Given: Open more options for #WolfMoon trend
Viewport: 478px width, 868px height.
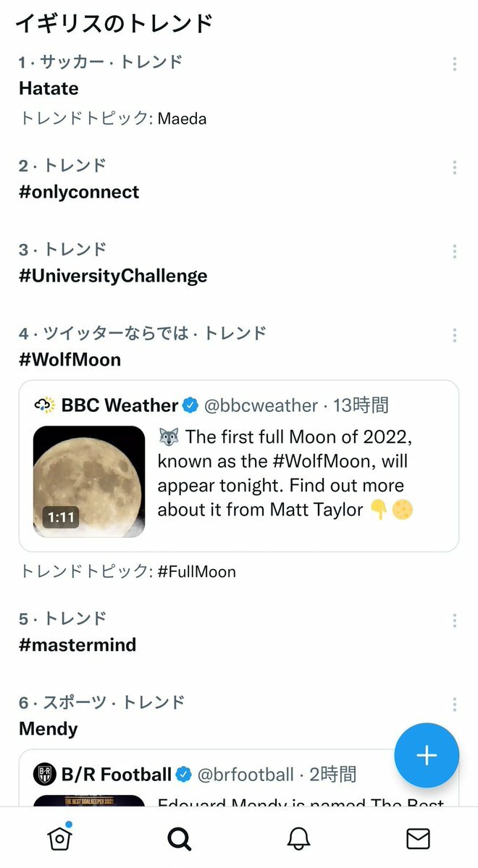Looking at the screenshot, I should [x=454, y=335].
